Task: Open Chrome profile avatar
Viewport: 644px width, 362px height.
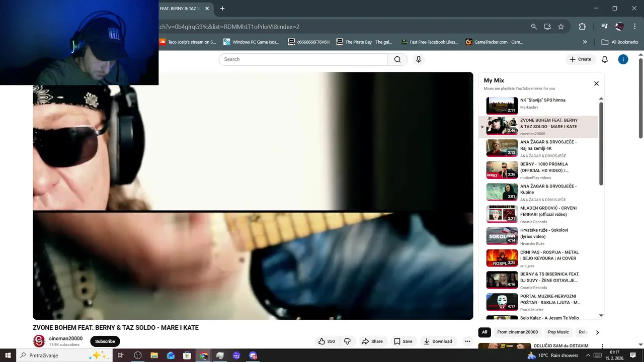Action: pos(619,27)
